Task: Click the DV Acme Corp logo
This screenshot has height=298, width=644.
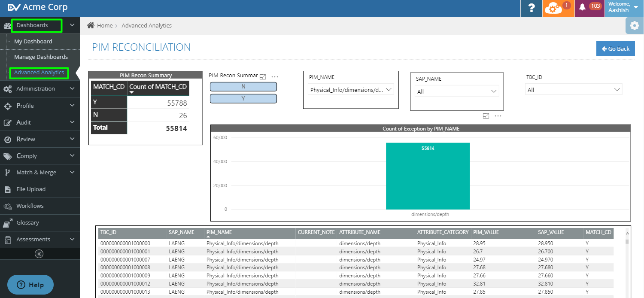Action: coord(37,7)
